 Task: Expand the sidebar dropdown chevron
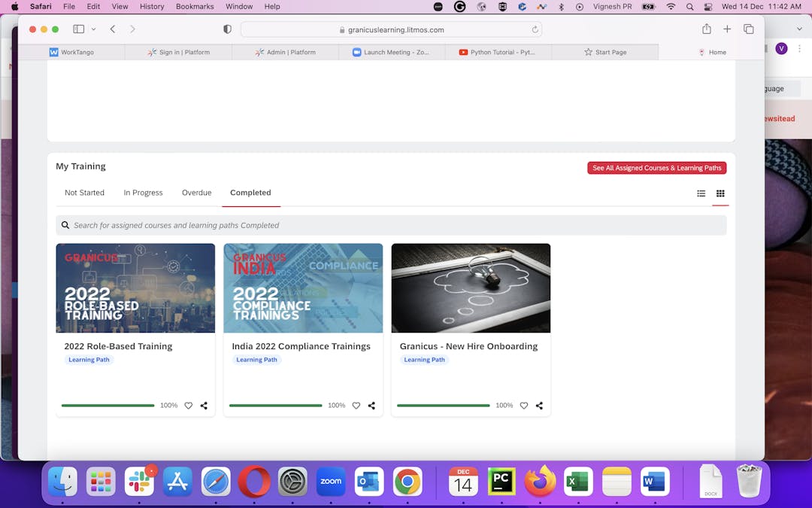(x=93, y=29)
